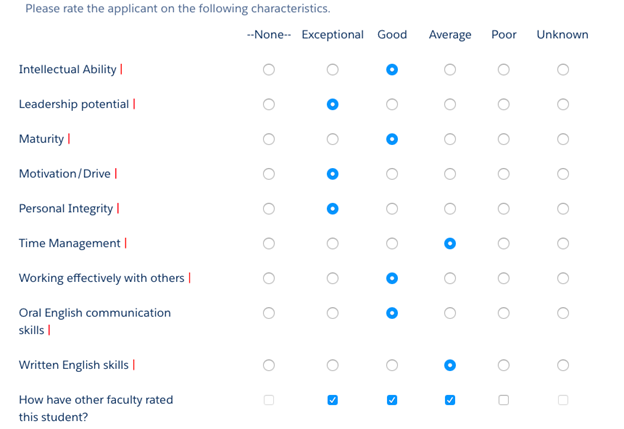The height and width of the screenshot is (429, 624).
Task: Set Maturity rating to Average
Action: 450,139
